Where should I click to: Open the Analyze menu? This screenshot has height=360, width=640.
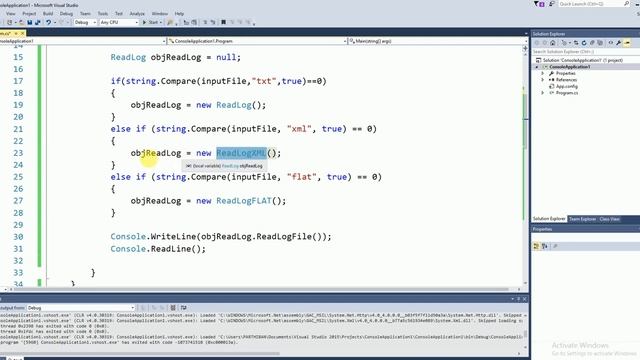[137, 13]
